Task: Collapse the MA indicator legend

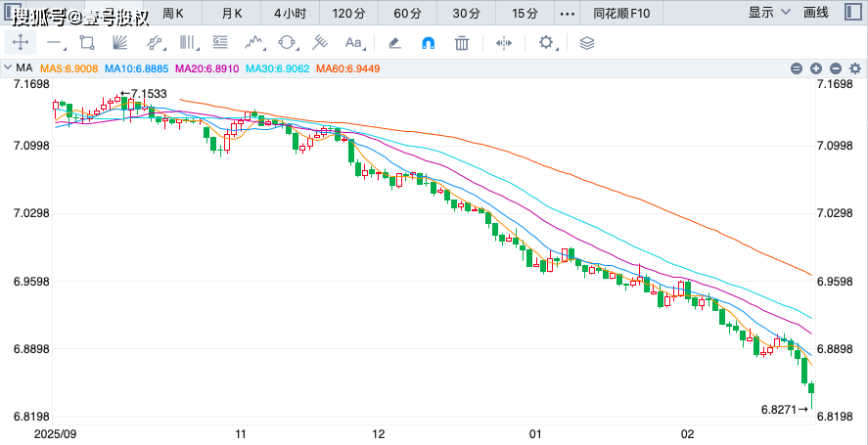Action: tap(10, 68)
